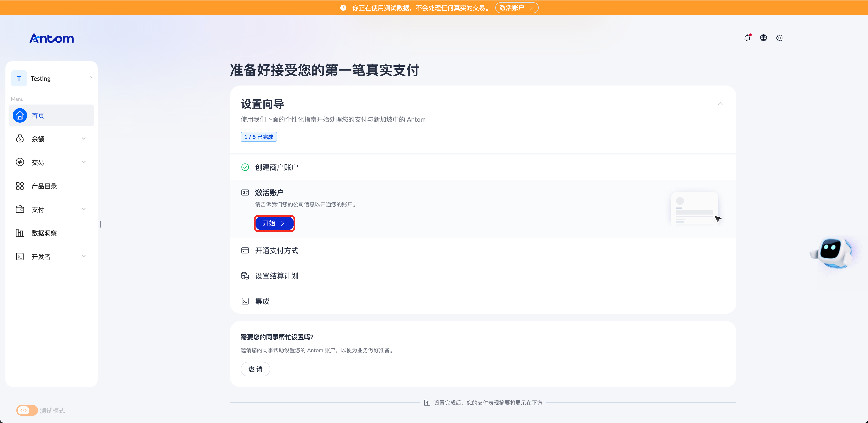The image size is (868, 423).
Task: Click the bar chart icon for 数据洞察
Action: click(x=20, y=233)
